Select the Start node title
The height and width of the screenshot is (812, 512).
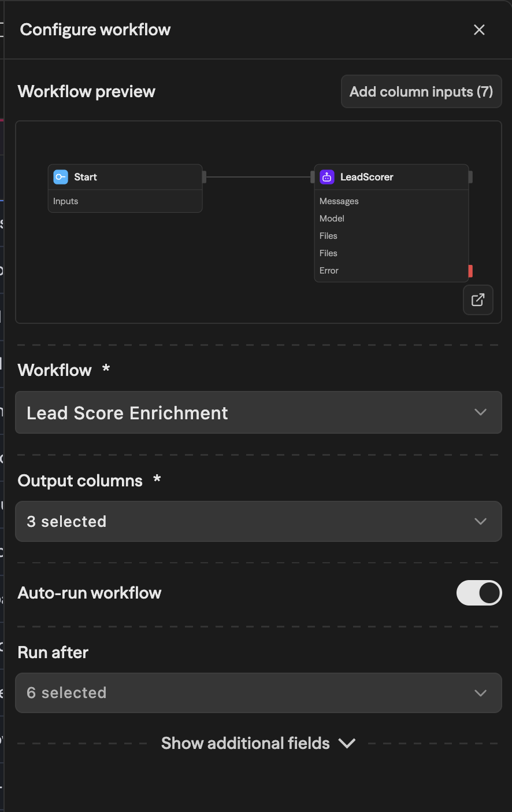pos(86,177)
